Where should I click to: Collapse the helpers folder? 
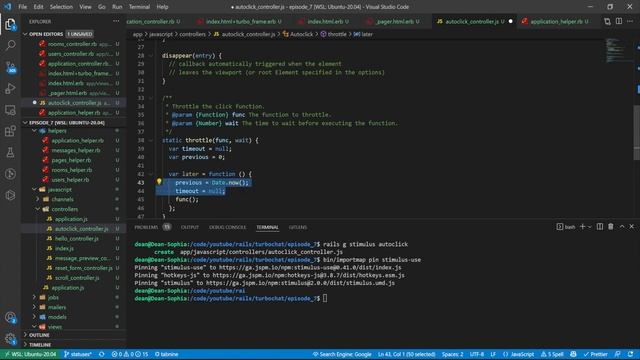(34, 131)
